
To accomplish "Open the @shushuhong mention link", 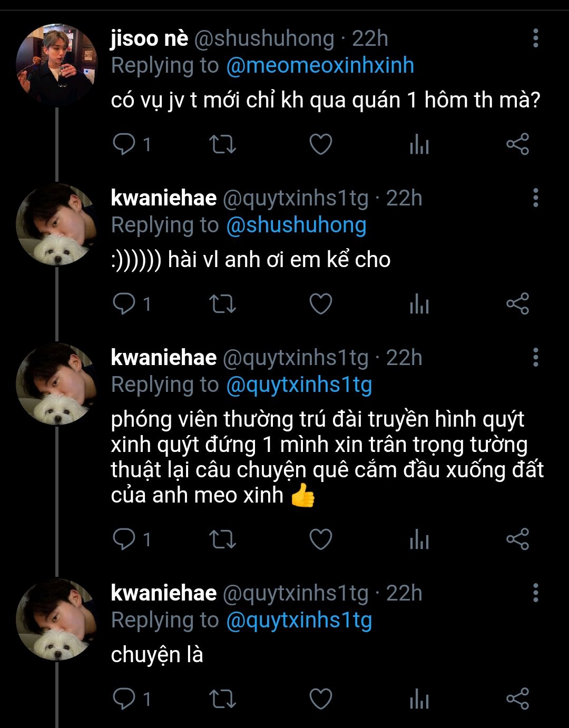I will (296, 225).
